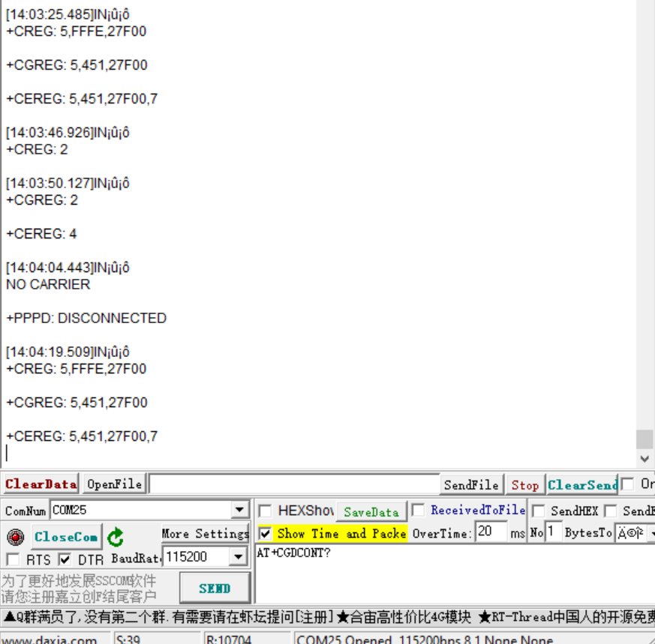Viewport: 655px width, 644px height.
Task: Click the CloseCom button
Action: pos(67,537)
